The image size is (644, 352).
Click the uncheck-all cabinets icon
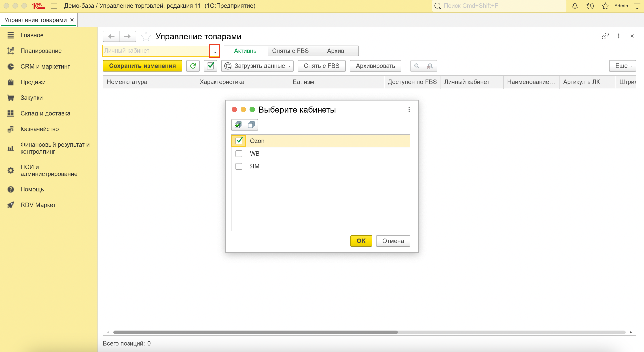point(251,125)
